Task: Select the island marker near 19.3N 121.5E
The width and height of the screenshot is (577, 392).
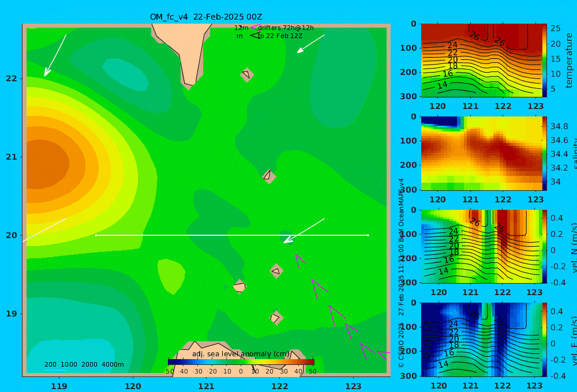Action: pos(239,287)
